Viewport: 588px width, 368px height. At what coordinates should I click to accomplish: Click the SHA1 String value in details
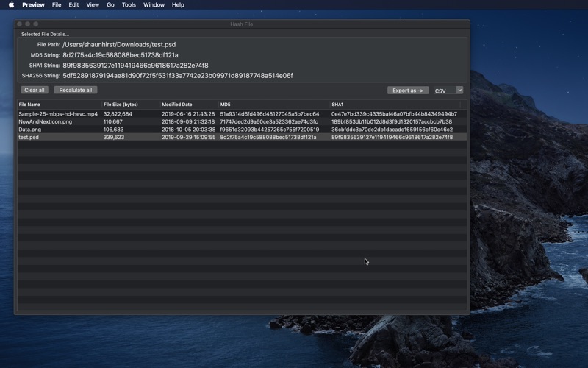click(135, 66)
